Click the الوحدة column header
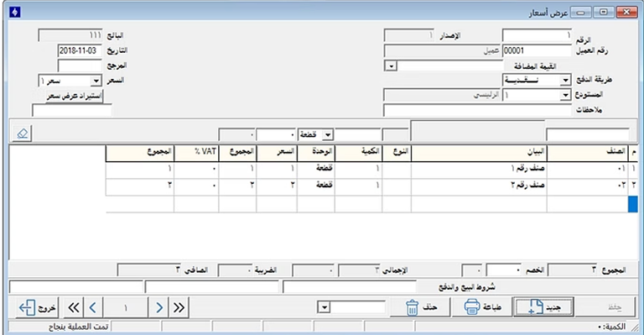 pyautogui.click(x=316, y=152)
